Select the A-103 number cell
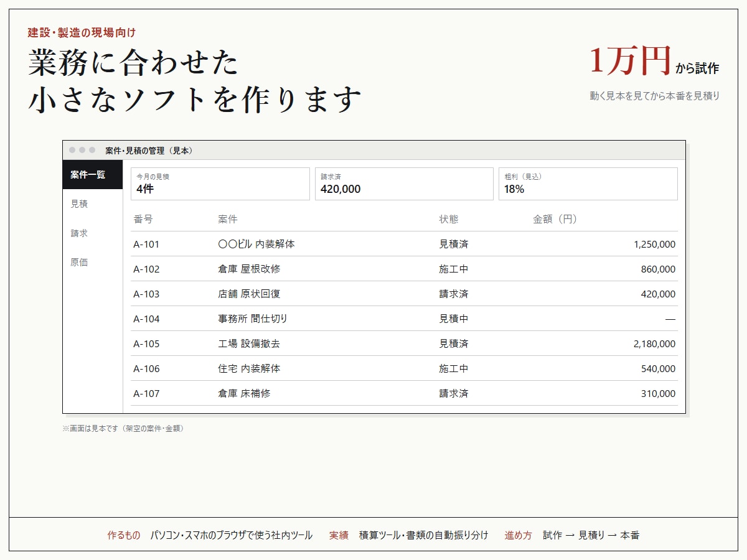The width and height of the screenshot is (747, 560). pyautogui.click(x=146, y=294)
